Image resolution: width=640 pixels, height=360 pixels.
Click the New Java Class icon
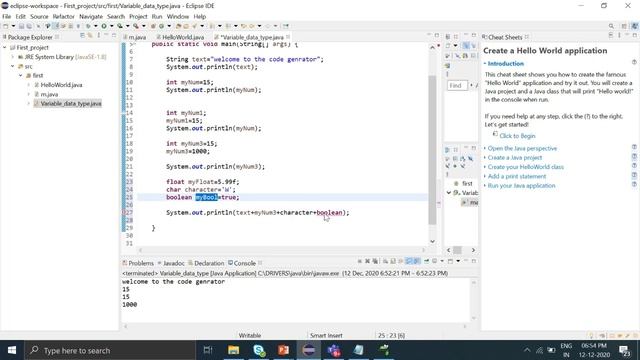point(161,26)
